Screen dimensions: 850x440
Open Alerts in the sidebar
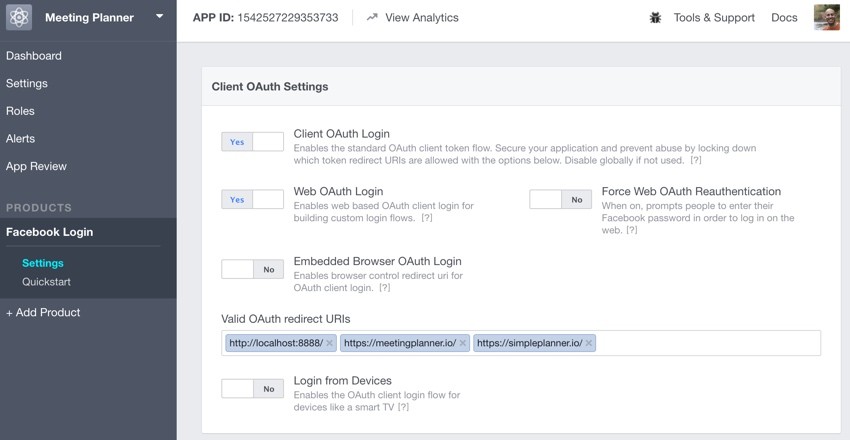[20, 139]
